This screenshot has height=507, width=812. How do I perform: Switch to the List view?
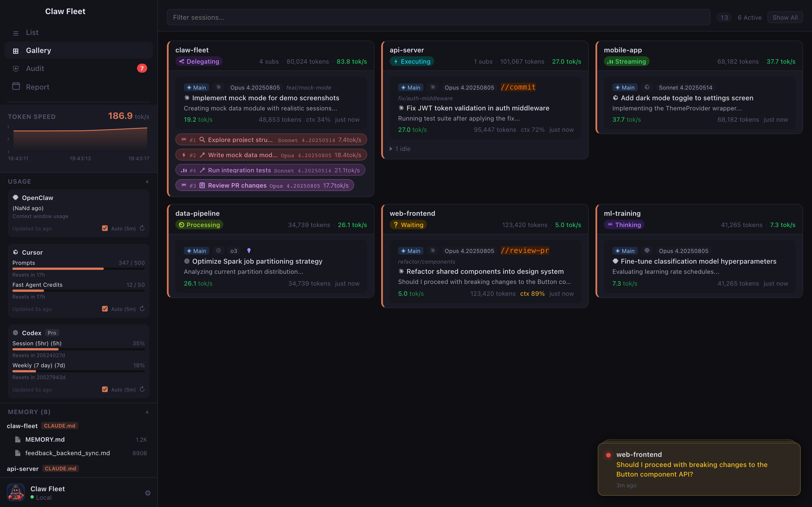tap(32, 32)
